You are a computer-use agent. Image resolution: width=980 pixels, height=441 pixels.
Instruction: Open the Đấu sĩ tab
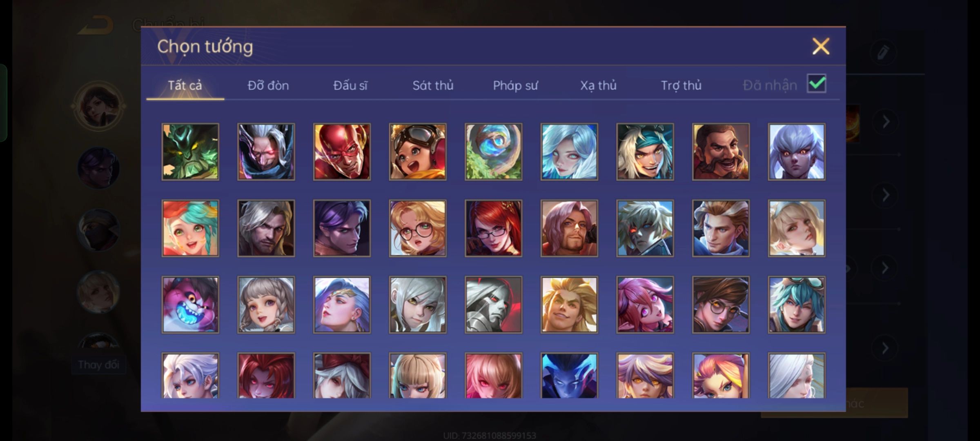[x=350, y=85]
